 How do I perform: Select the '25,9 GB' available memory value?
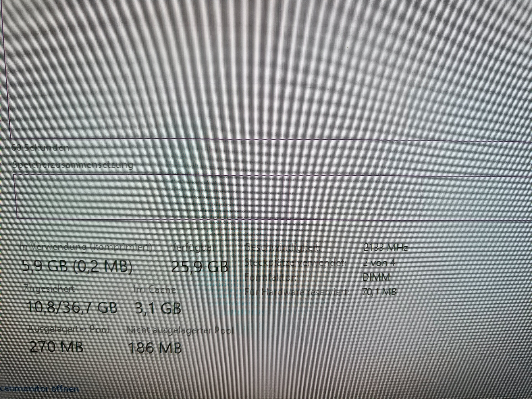(200, 267)
